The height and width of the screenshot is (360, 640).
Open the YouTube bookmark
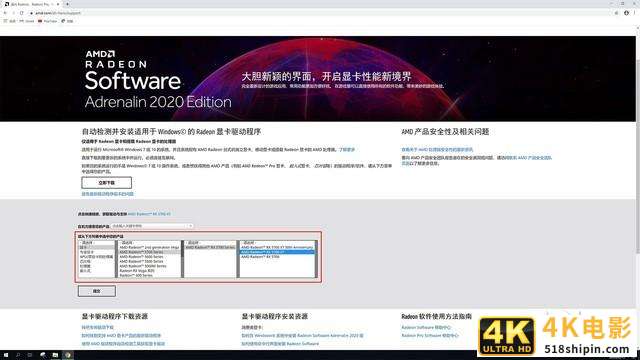tap(48, 21)
